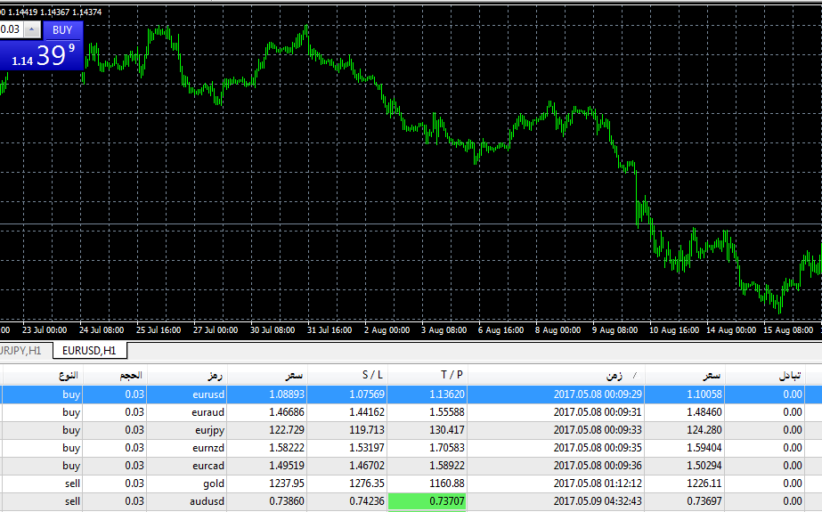
Task: Sort trades by the S / L column header
Action: click(x=364, y=375)
